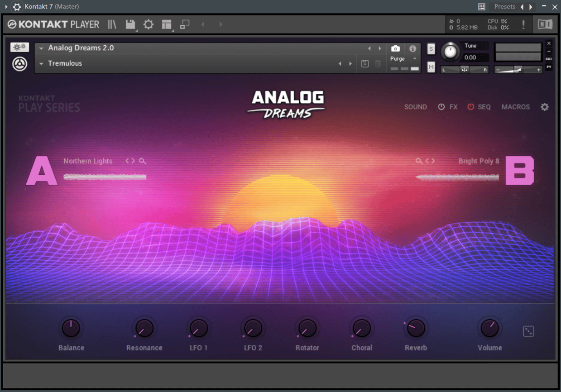Open the Kontakt settings gear
The image size is (561, 392).
click(148, 24)
